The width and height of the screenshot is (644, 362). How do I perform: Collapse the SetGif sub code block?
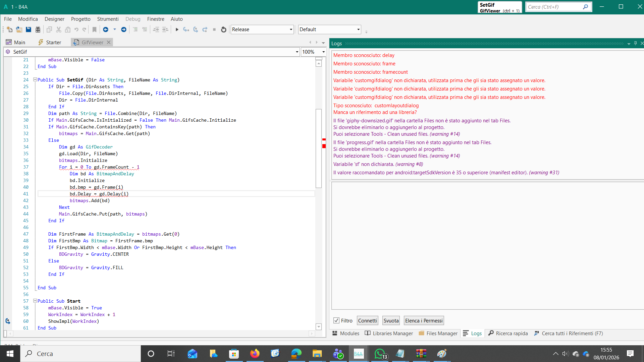point(35,80)
